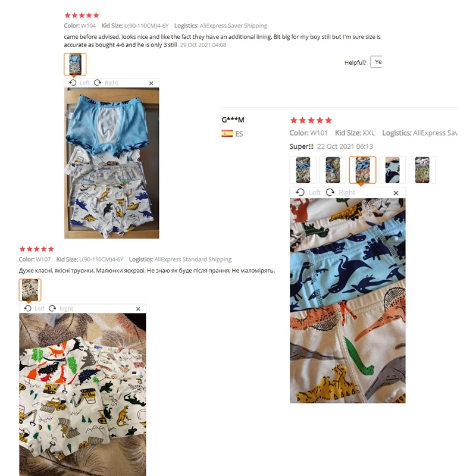
Task: Rotate right the W107 review photo
Action: pos(61,308)
